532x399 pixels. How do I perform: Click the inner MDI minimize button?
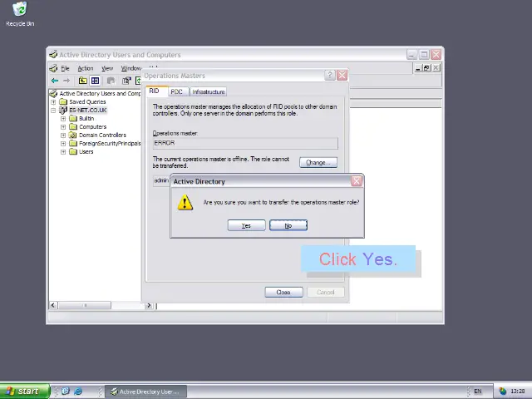tap(418, 68)
